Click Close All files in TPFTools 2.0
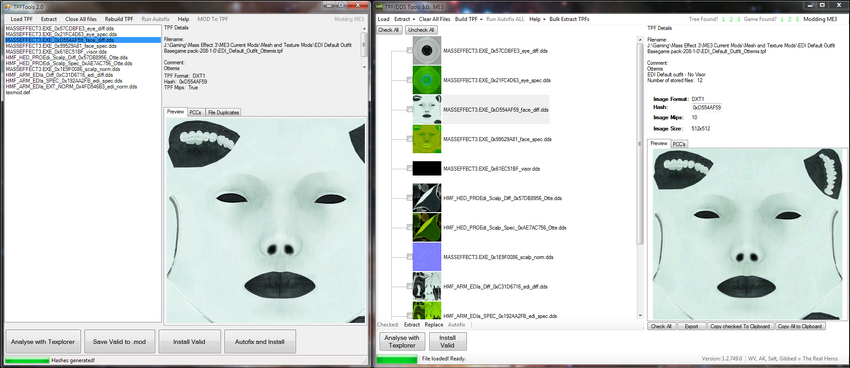This screenshot has height=368, width=850. pyautogui.click(x=81, y=19)
